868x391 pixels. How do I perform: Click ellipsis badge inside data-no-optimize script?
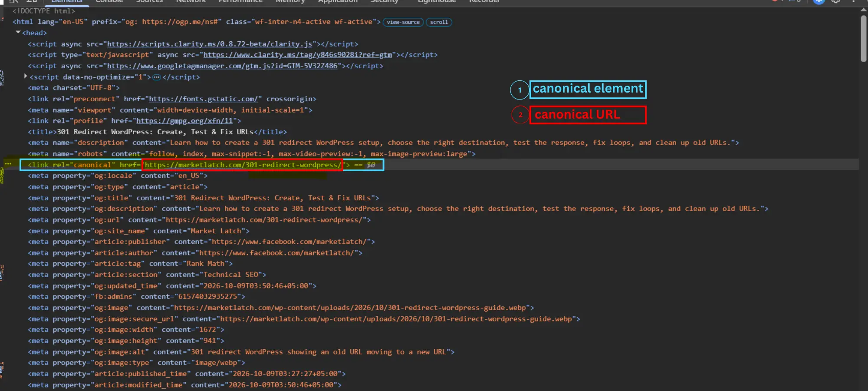[157, 77]
